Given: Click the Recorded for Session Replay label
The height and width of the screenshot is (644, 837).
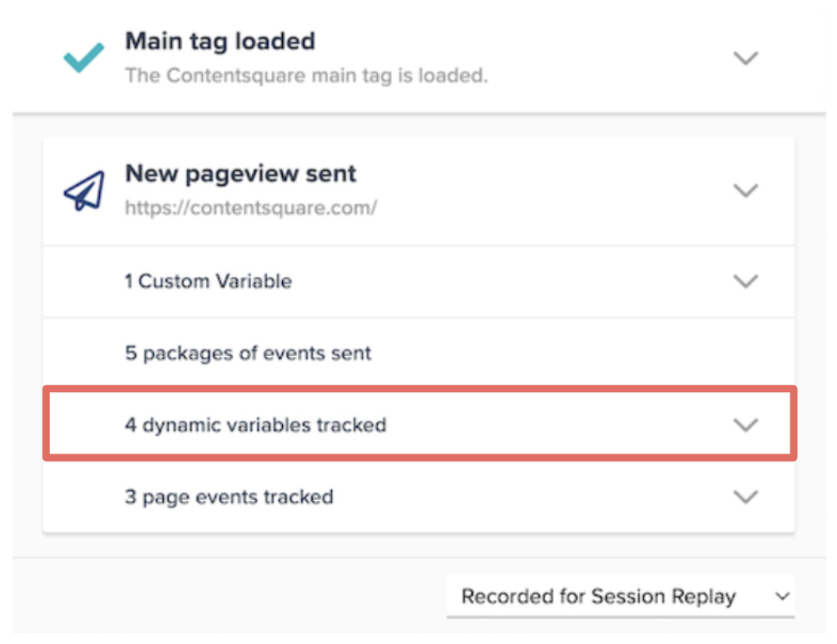Looking at the screenshot, I should coord(598,596).
